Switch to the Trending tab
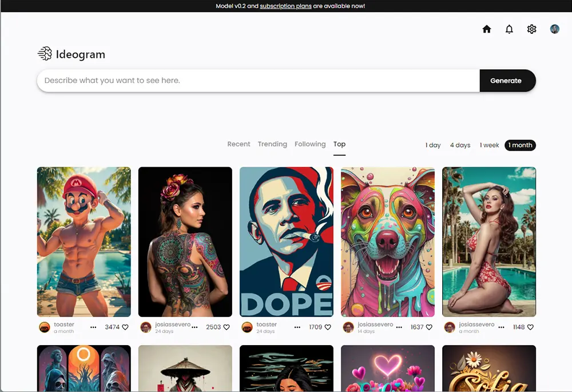572x392 pixels. pos(272,144)
